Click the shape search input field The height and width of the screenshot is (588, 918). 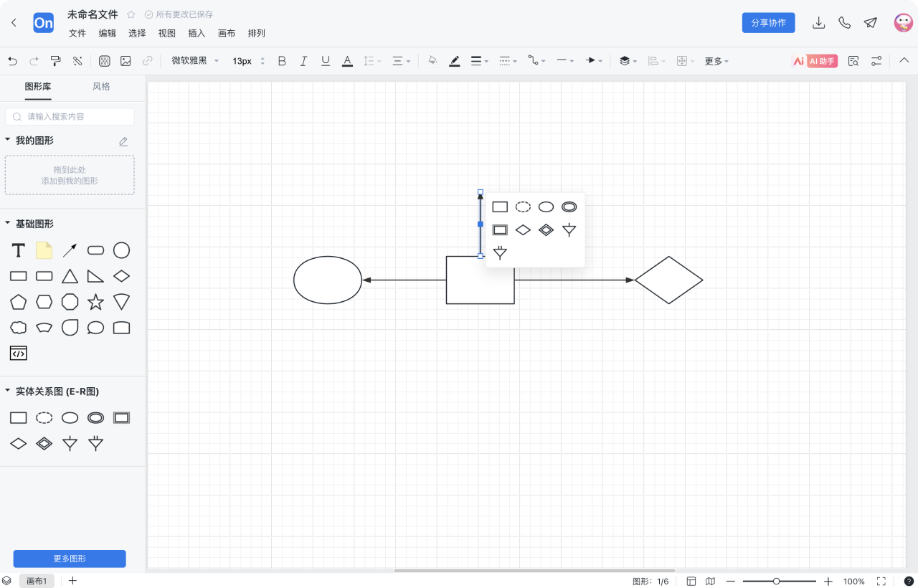click(x=70, y=116)
